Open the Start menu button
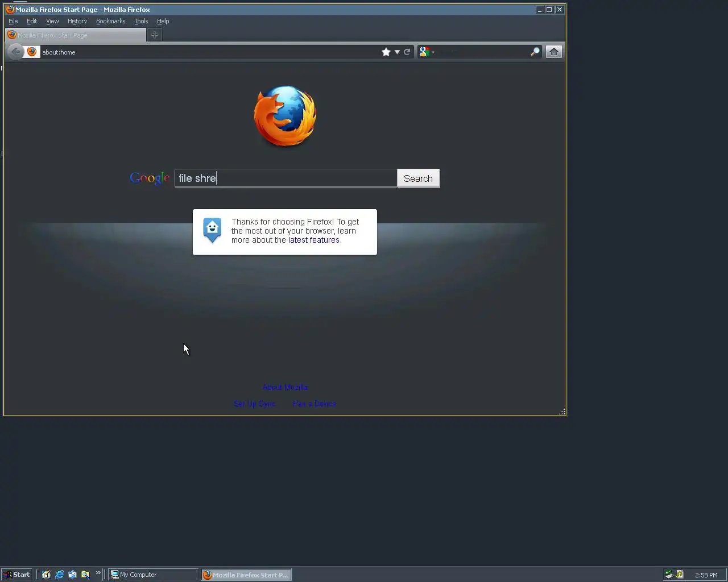Screen dimensions: 728x582 coord(16,575)
